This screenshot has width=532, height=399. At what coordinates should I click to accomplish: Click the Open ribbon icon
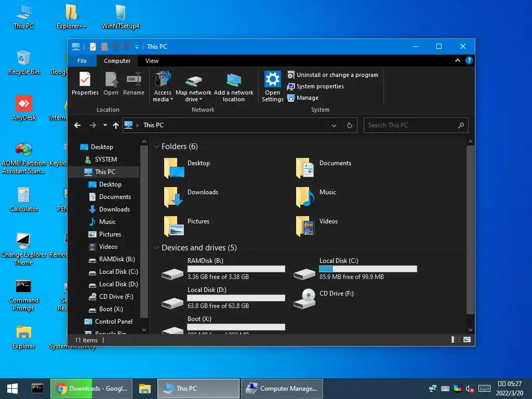(111, 84)
